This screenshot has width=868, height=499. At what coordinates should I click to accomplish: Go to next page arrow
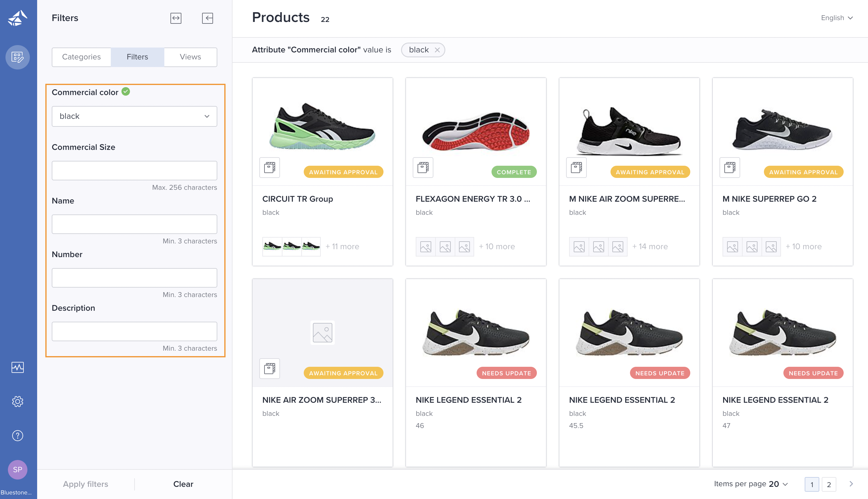[851, 484]
